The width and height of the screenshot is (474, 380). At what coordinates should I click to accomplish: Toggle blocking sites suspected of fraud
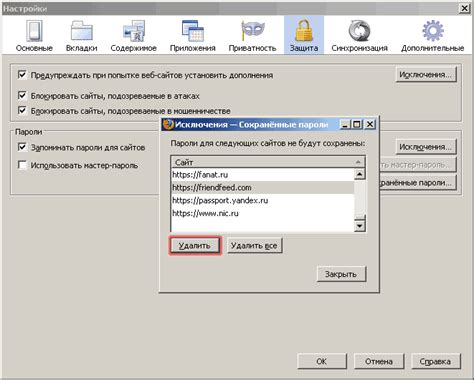click(22, 110)
